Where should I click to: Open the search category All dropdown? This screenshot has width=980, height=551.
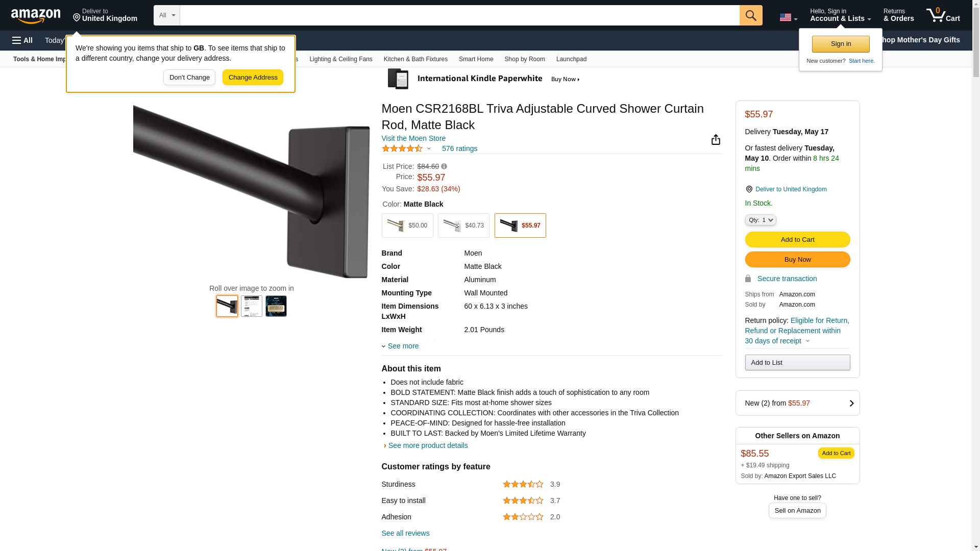point(166,15)
